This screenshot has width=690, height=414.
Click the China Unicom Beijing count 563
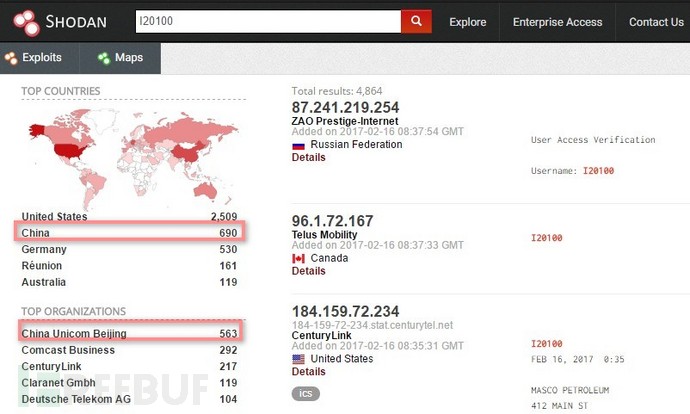tap(228, 333)
